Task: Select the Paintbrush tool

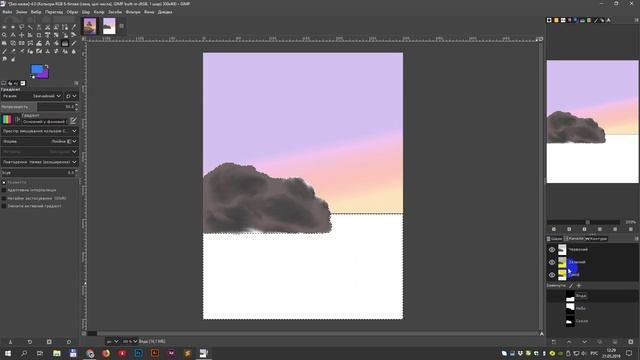Action: [4, 51]
